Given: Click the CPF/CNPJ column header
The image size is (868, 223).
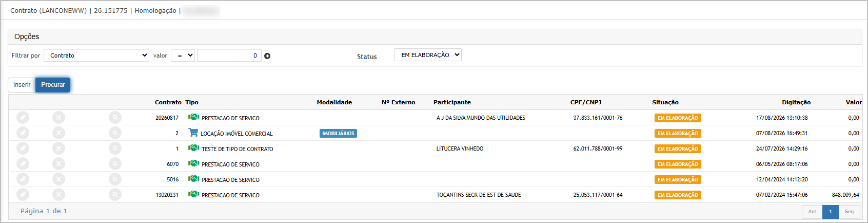Looking at the screenshot, I should (586, 102).
